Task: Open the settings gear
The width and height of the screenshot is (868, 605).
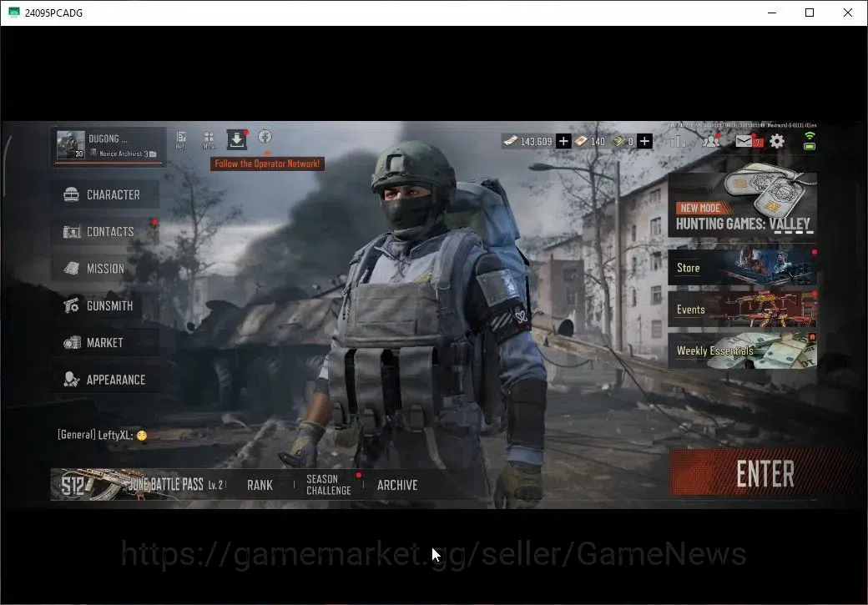Action: tap(777, 141)
